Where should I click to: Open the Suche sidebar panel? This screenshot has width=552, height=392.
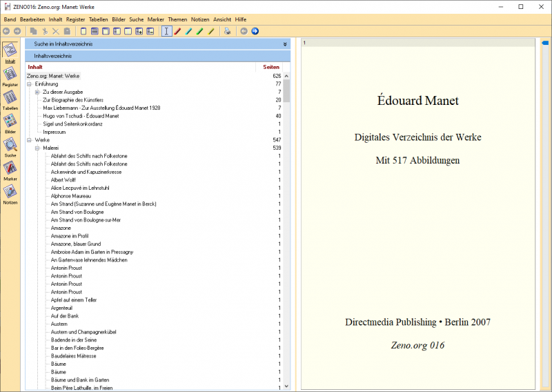click(10, 145)
